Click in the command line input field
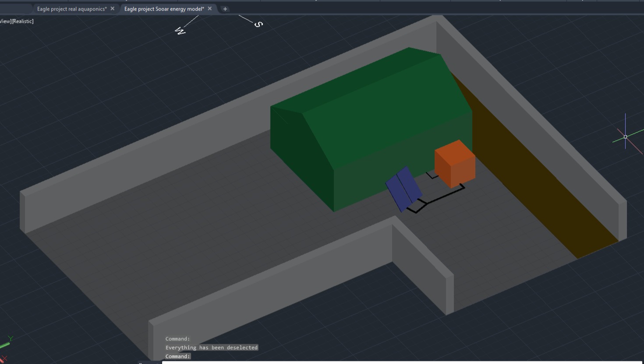The image size is (644, 364). (394, 362)
